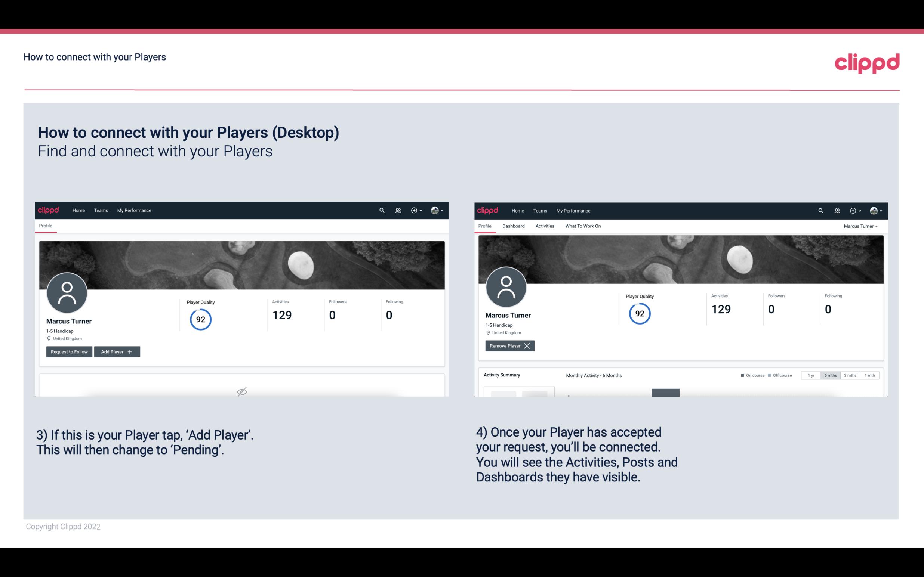
Task: Select the '1 mth' activity slider option
Action: 870,375
